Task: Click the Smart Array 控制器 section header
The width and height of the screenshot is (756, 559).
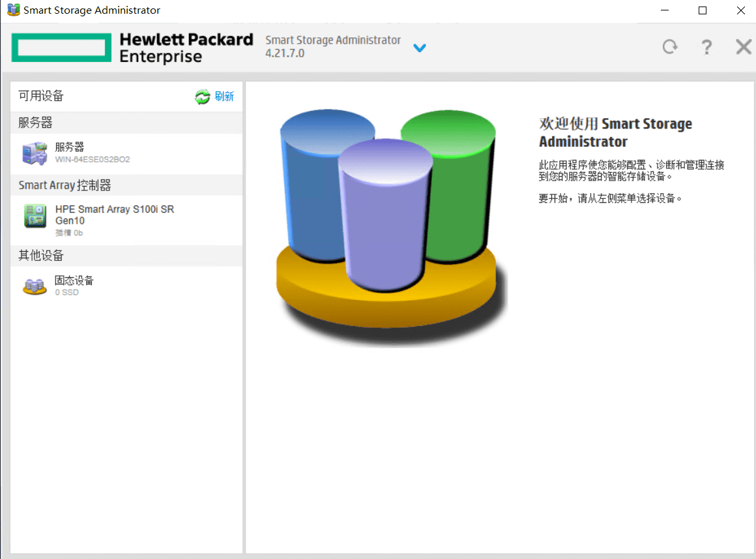Action: point(65,185)
